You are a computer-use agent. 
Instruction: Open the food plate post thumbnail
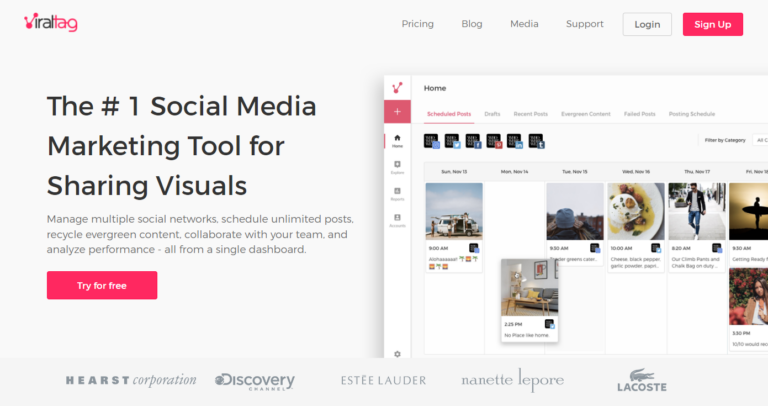[636, 212]
